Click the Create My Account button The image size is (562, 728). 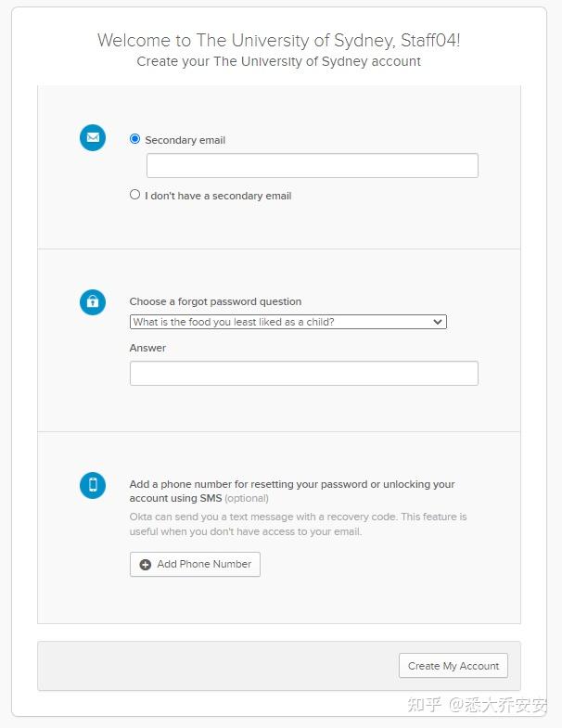tap(453, 666)
